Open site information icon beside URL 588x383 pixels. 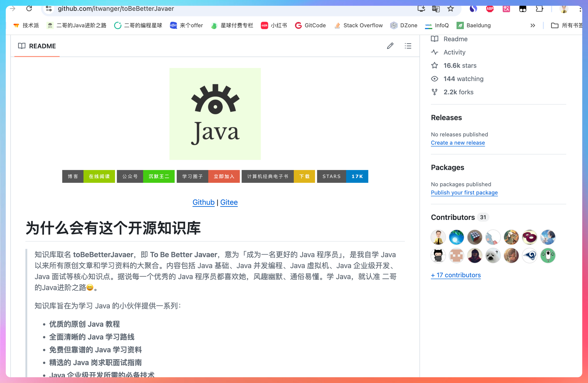coord(49,9)
